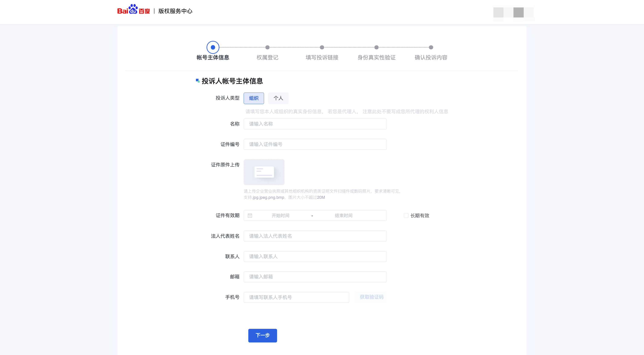
Task: Click the Baidu logo in header
Action: click(134, 10)
